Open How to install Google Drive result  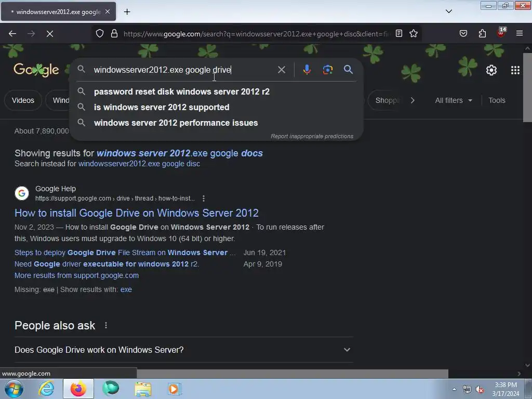(x=137, y=213)
